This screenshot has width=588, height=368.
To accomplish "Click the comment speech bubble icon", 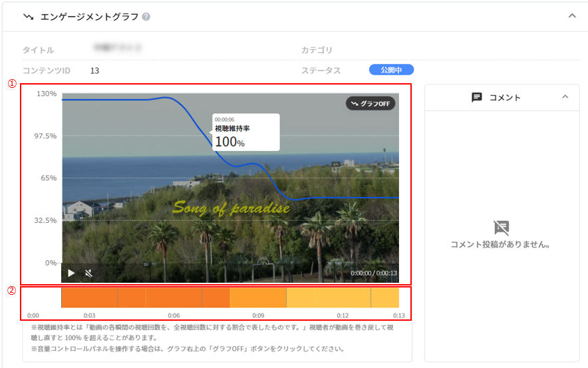I will (477, 97).
